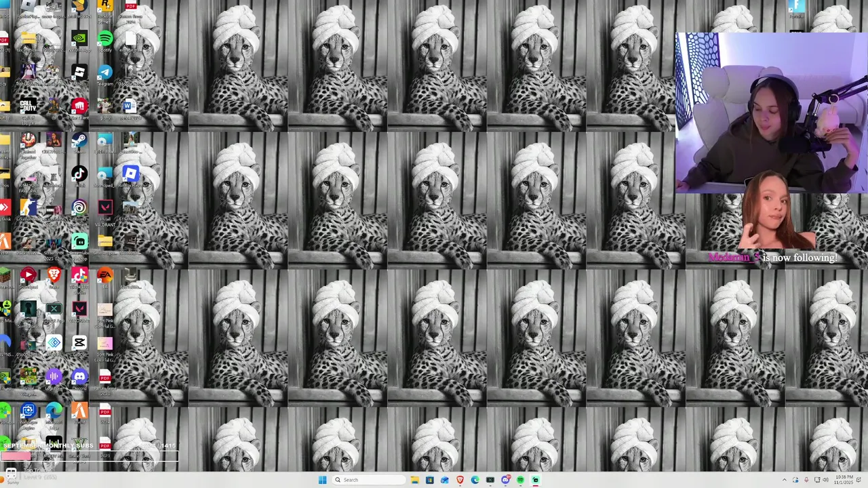Select the black Roblox desktop icon

[x=79, y=72]
